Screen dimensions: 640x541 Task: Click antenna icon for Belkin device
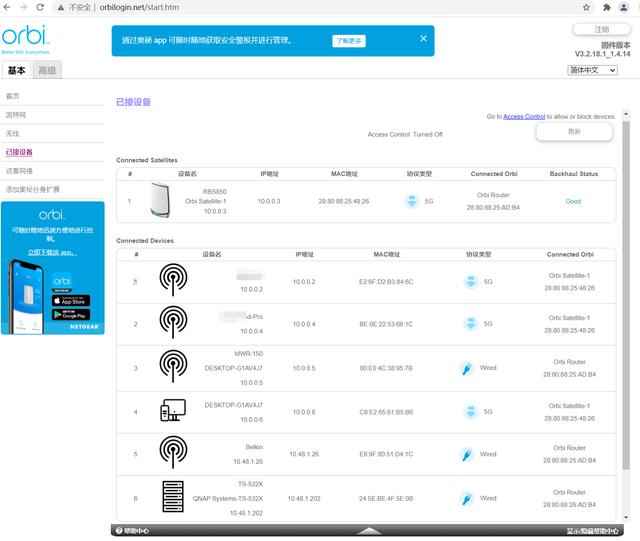(173, 452)
